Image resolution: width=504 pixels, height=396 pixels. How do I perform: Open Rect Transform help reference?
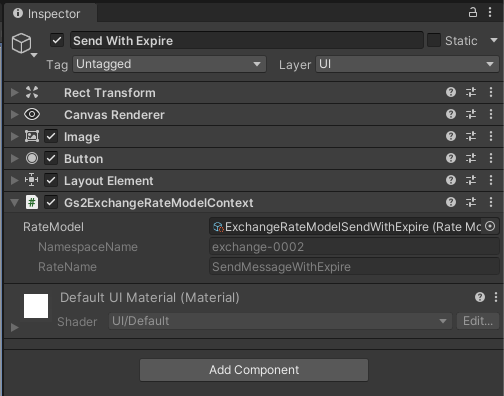[x=451, y=92]
